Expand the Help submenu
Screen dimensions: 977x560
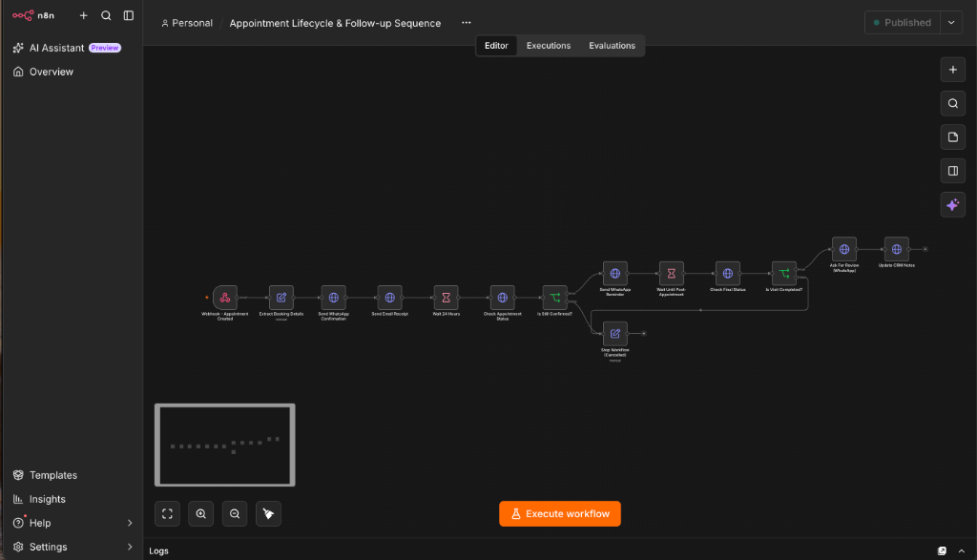[x=130, y=523]
